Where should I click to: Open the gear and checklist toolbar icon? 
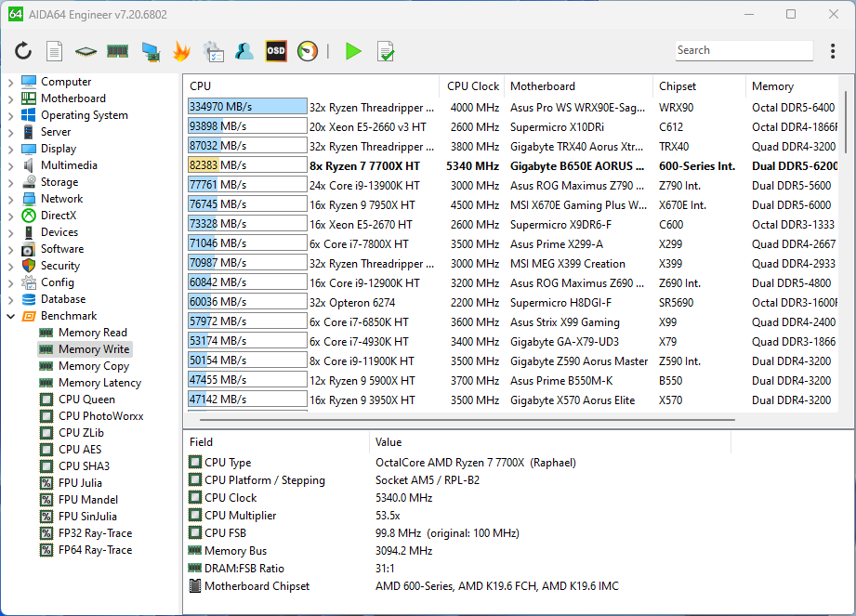pos(213,52)
